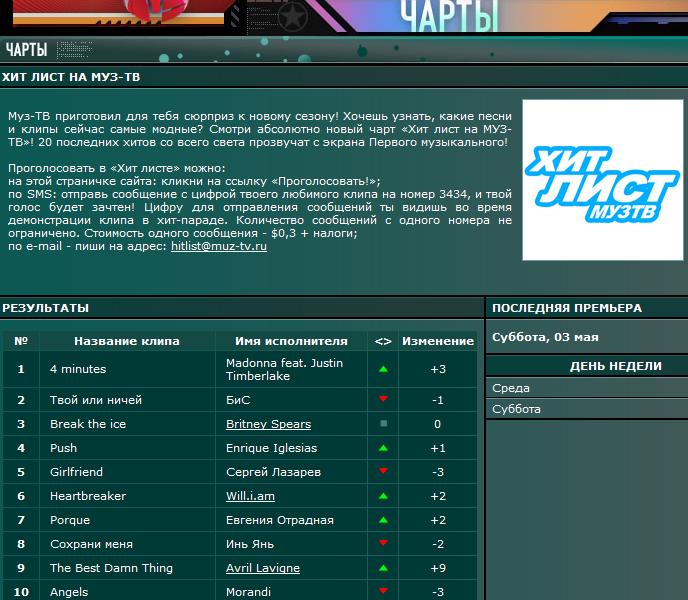This screenshot has height=600, width=688.
Task: Click the song title Твой или ничей
Action: pyautogui.click(x=96, y=400)
